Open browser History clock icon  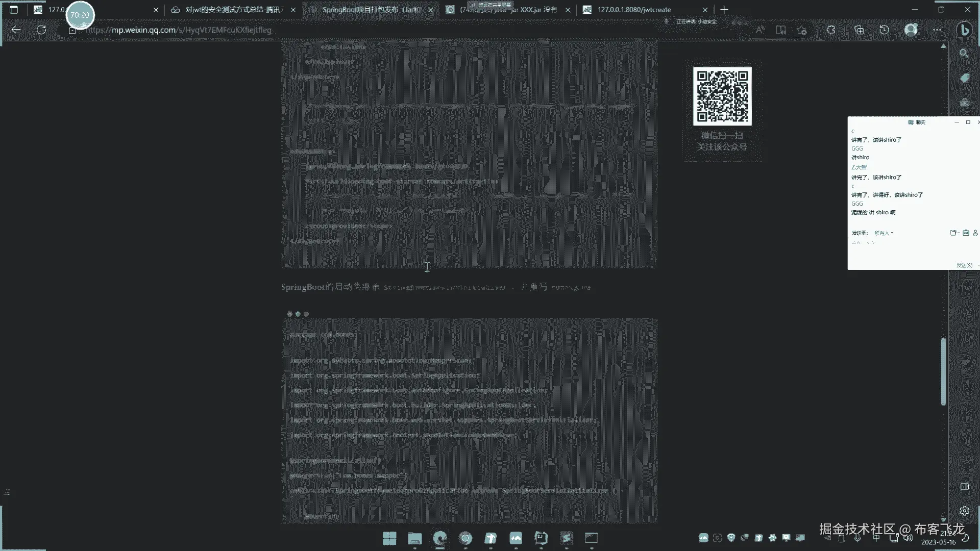pos(884,30)
